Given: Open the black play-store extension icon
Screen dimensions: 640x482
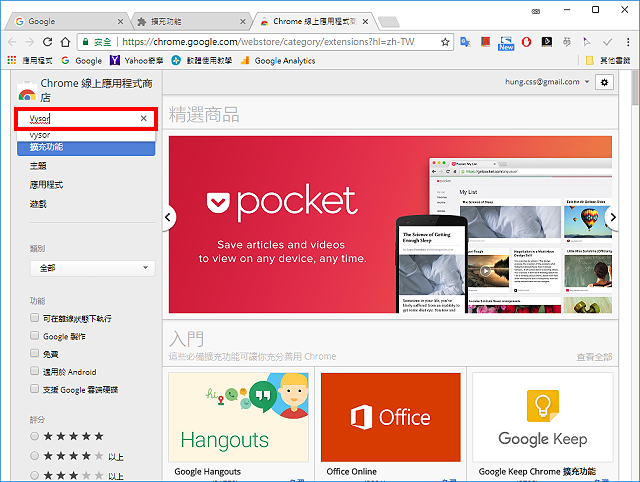Looking at the screenshot, I should 547,42.
